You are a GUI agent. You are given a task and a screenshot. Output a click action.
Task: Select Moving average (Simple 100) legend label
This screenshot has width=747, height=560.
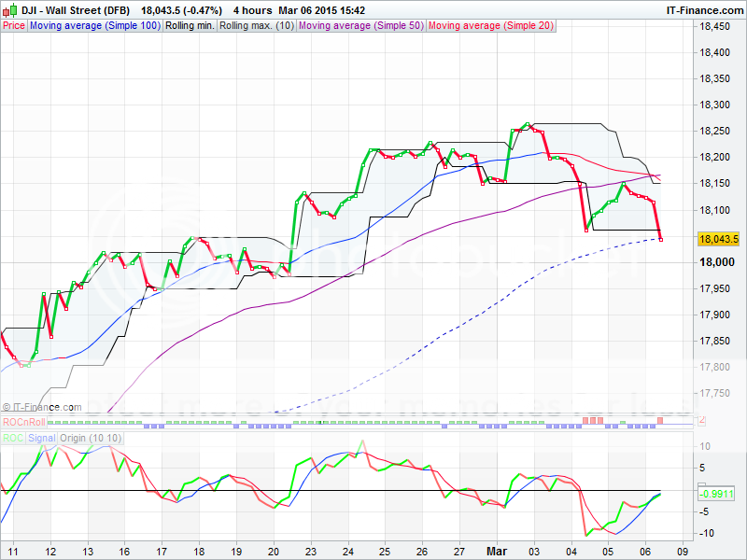click(94, 26)
